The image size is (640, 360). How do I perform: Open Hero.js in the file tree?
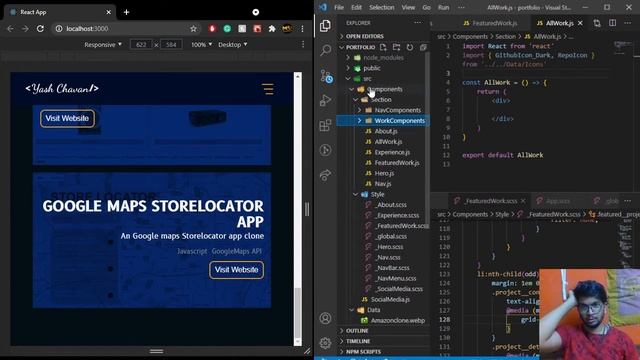tap(384, 173)
